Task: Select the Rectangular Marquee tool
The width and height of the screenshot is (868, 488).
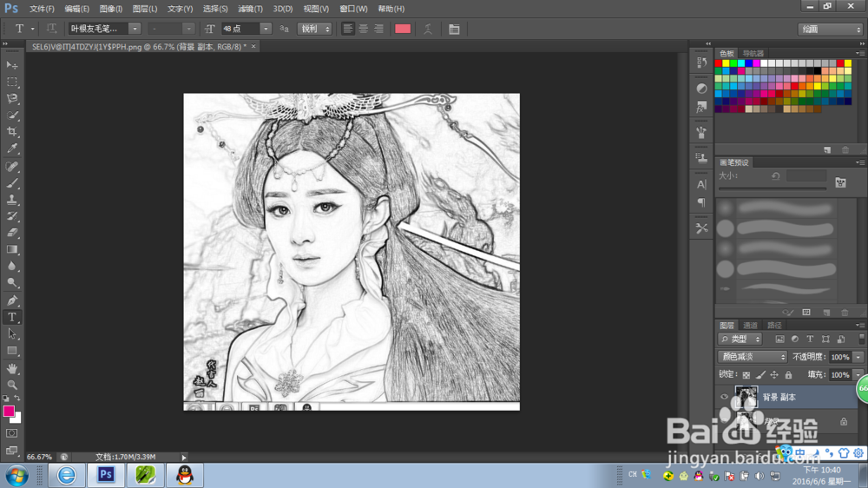Action: tap(11, 82)
